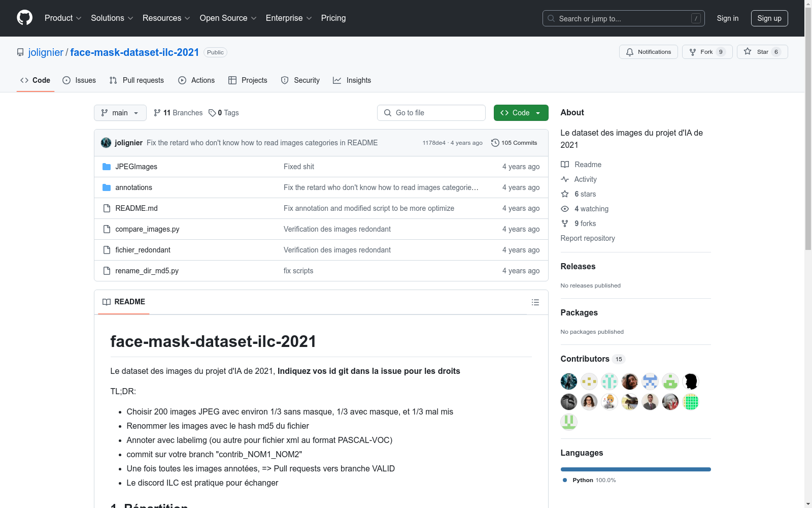
Task: Open the Readme link in About
Action: [x=581, y=165]
